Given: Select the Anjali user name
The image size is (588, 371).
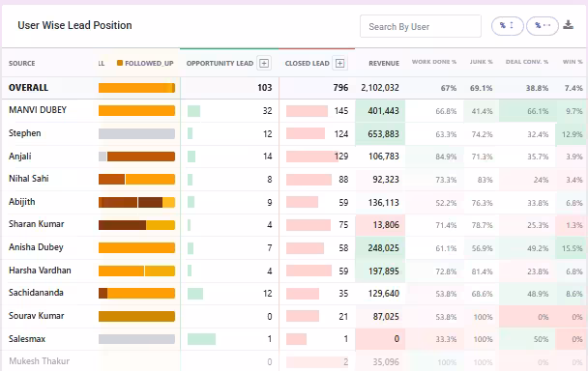Looking at the screenshot, I should click(20, 157).
